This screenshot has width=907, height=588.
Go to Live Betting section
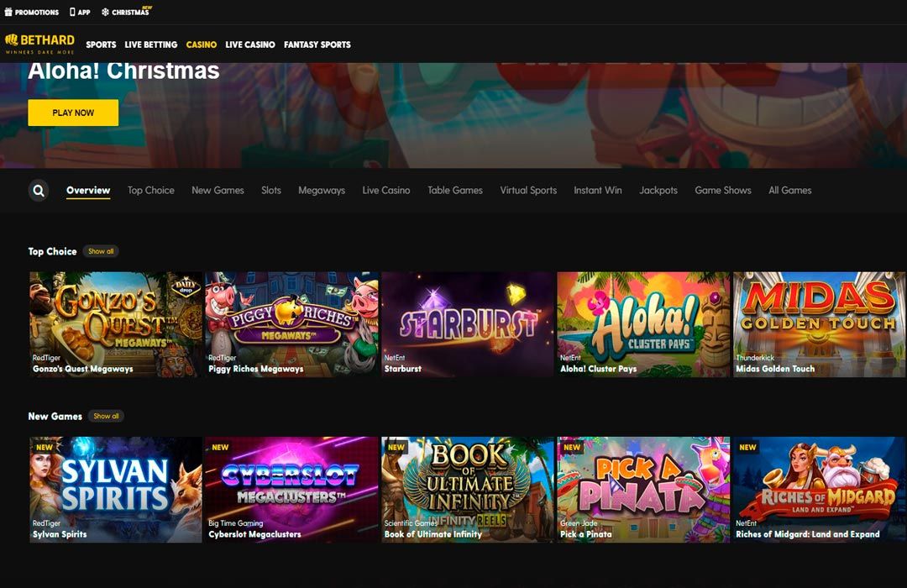click(150, 45)
